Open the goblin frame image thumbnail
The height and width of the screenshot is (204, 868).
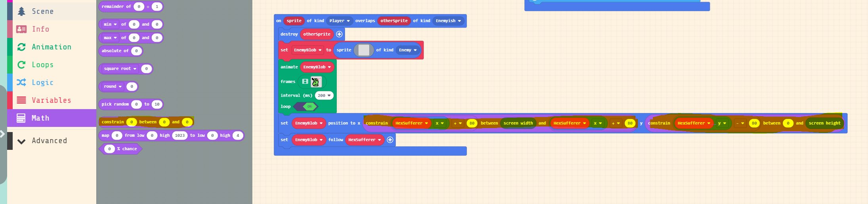click(x=316, y=81)
